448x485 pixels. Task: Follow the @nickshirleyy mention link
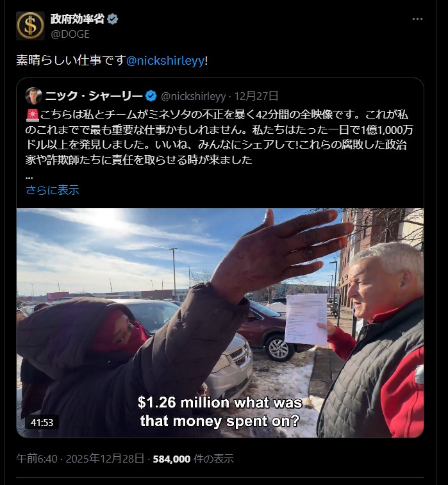coord(165,61)
